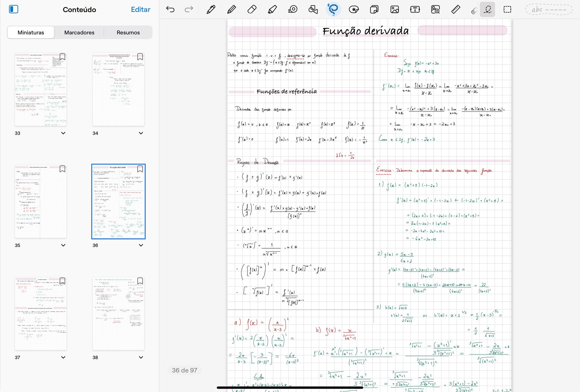Select the smart lasso tool

[333, 10]
